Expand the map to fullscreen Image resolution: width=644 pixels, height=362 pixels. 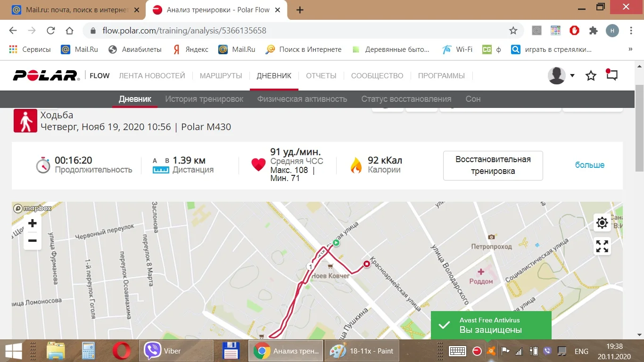click(602, 246)
